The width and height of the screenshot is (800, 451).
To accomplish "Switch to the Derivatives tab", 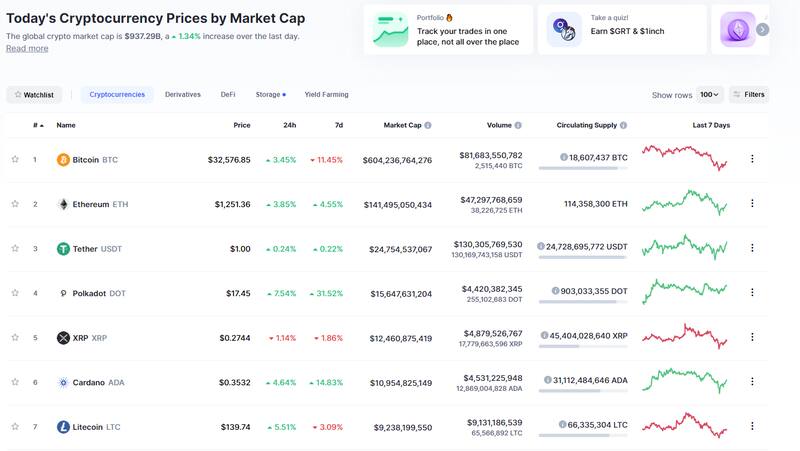I will point(182,95).
